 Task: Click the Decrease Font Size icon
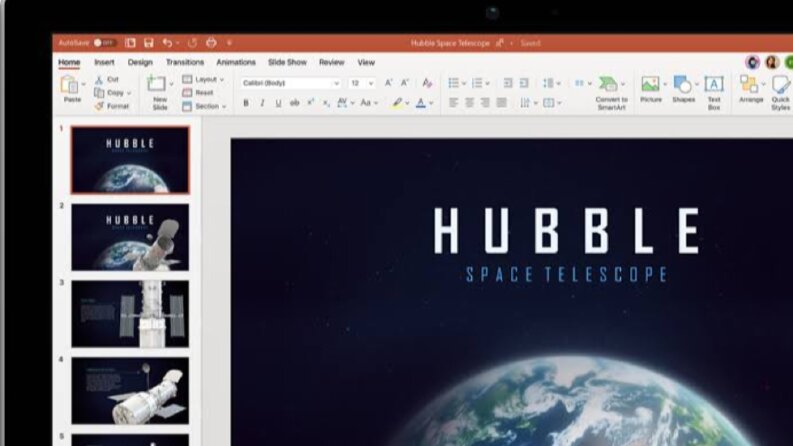[405, 83]
